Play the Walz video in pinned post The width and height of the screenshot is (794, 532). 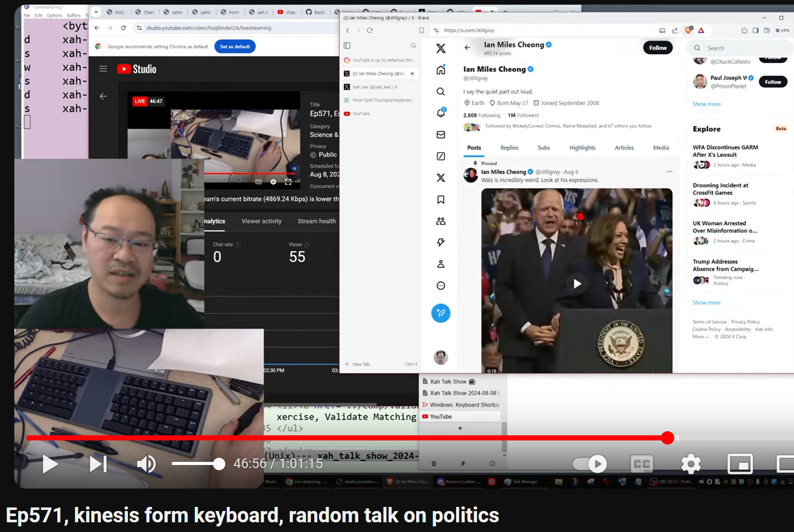(577, 283)
